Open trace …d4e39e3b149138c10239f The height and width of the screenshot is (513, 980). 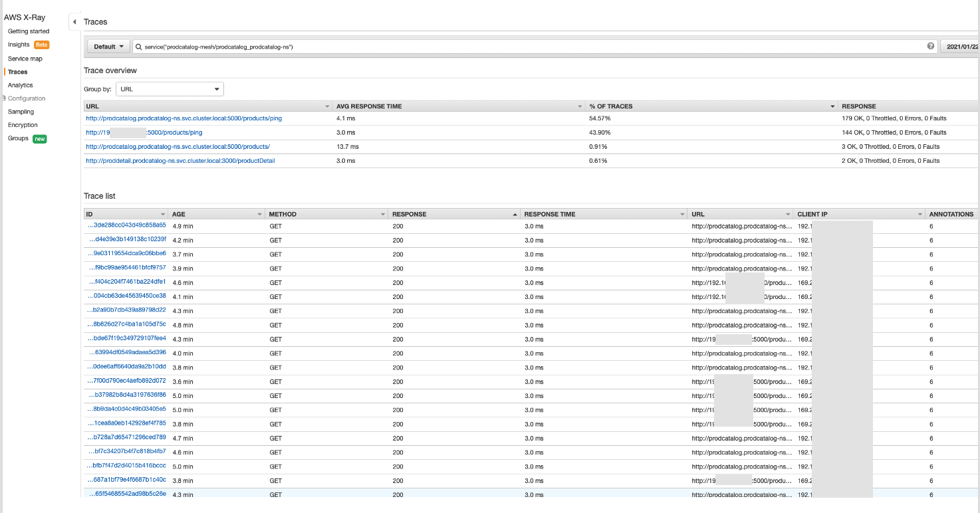pyautogui.click(x=127, y=239)
